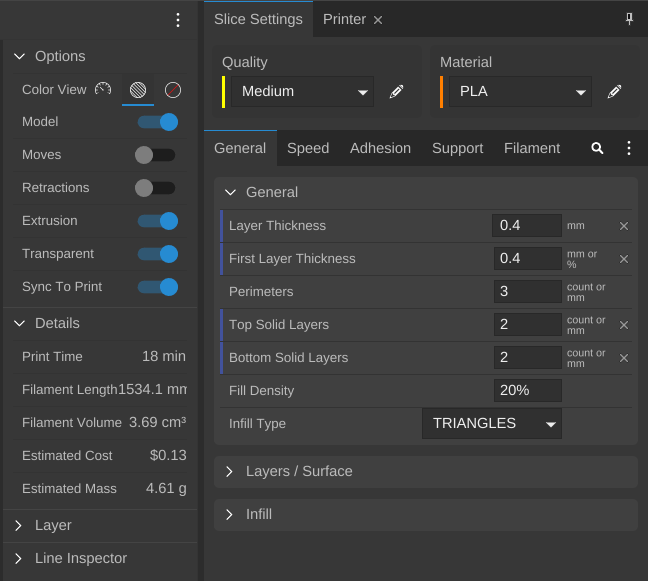Click the Infill Type label
Viewport: 648px width, 581px height.
257,424
